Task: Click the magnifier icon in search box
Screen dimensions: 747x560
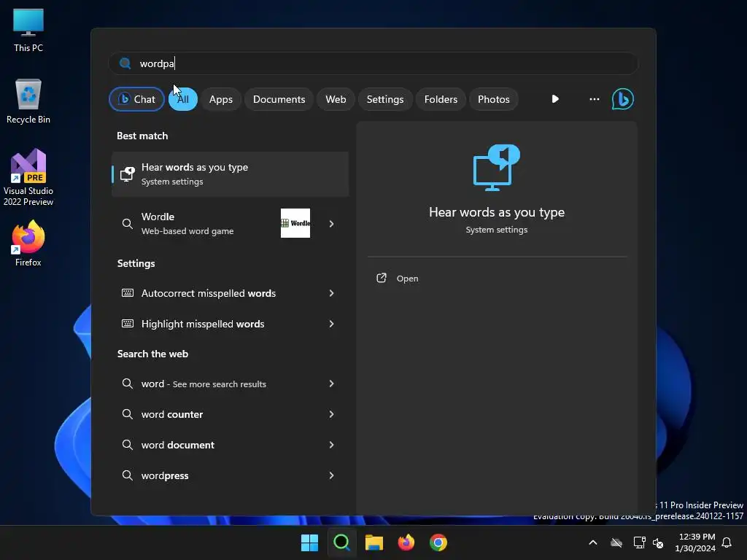Action: click(x=125, y=63)
